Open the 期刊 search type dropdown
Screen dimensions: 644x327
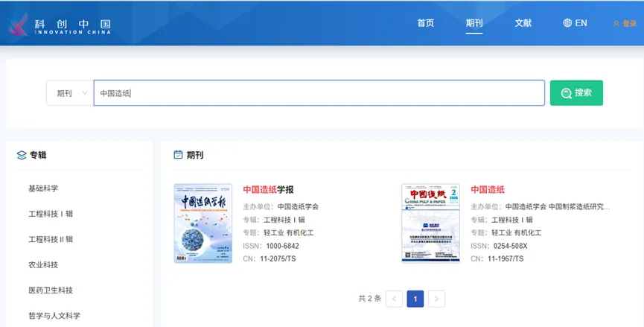point(70,93)
